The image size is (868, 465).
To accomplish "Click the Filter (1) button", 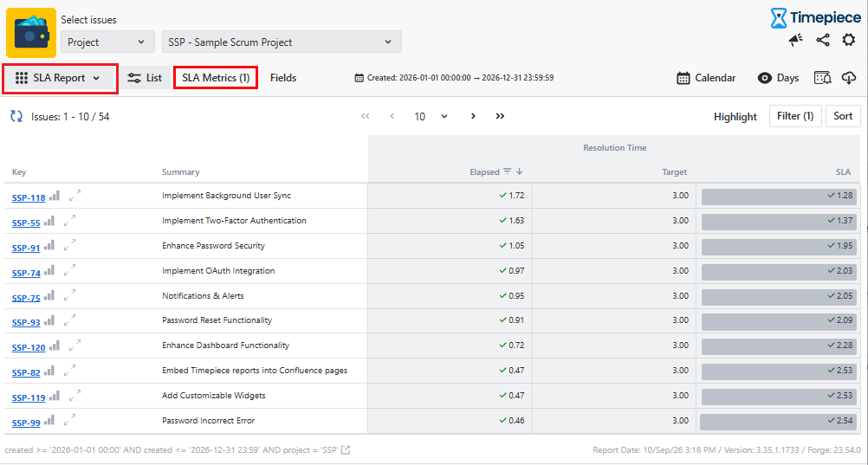I will 795,116.
